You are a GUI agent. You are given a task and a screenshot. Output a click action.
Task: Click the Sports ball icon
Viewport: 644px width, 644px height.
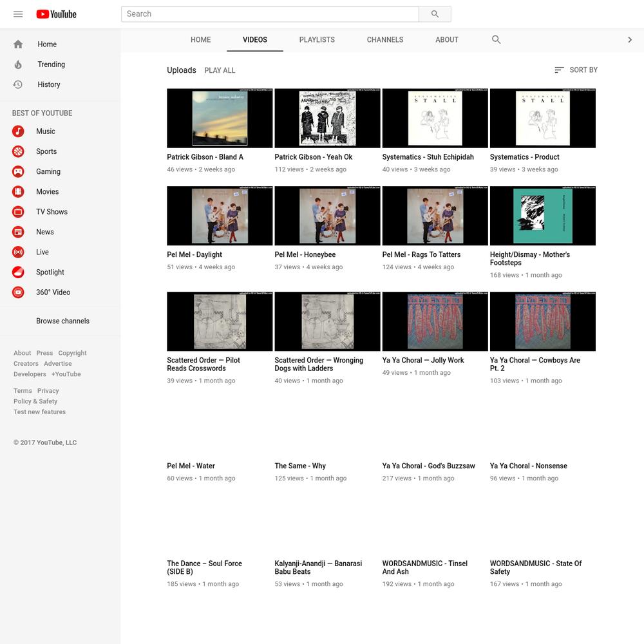click(x=18, y=151)
